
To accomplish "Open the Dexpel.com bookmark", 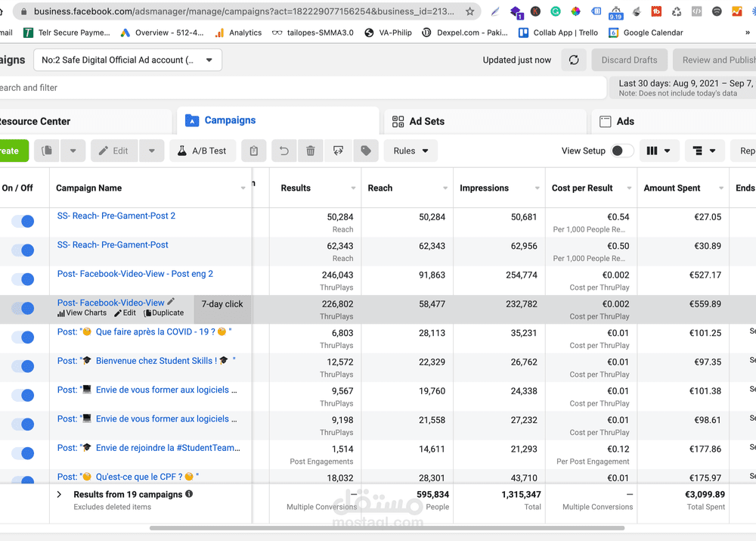I will tap(465, 33).
